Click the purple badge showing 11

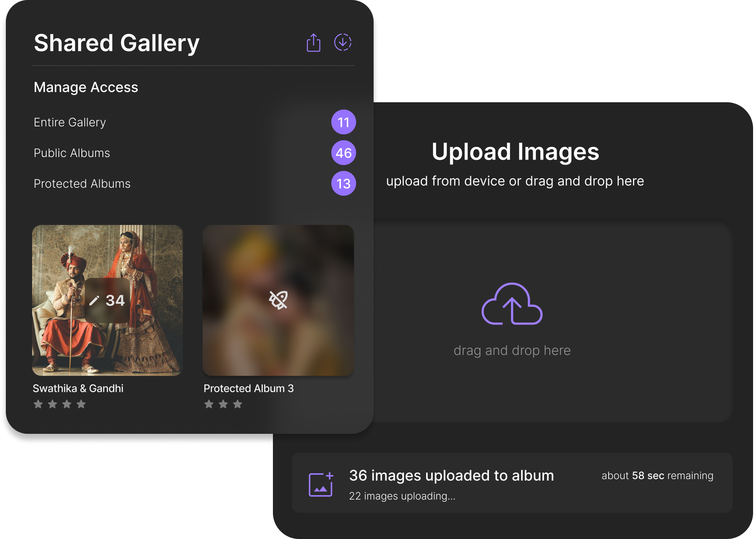344,122
